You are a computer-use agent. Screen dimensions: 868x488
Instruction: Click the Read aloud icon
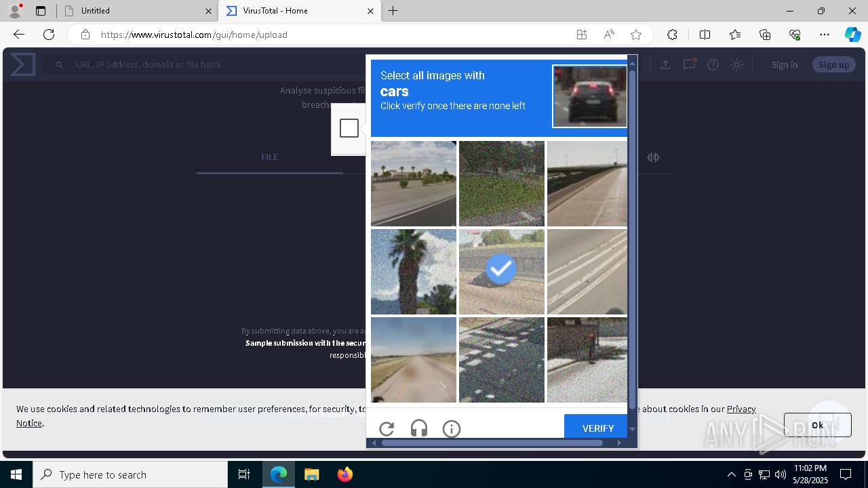609,35
